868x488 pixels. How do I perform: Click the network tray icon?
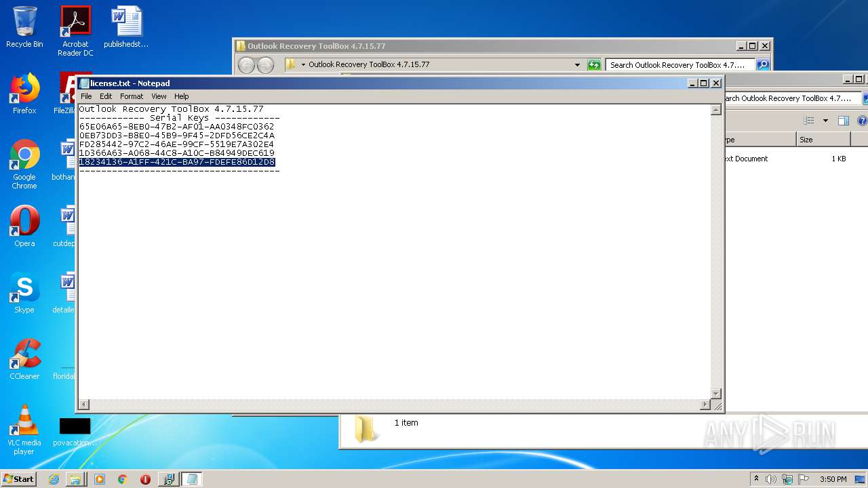click(x=787, y=479)
